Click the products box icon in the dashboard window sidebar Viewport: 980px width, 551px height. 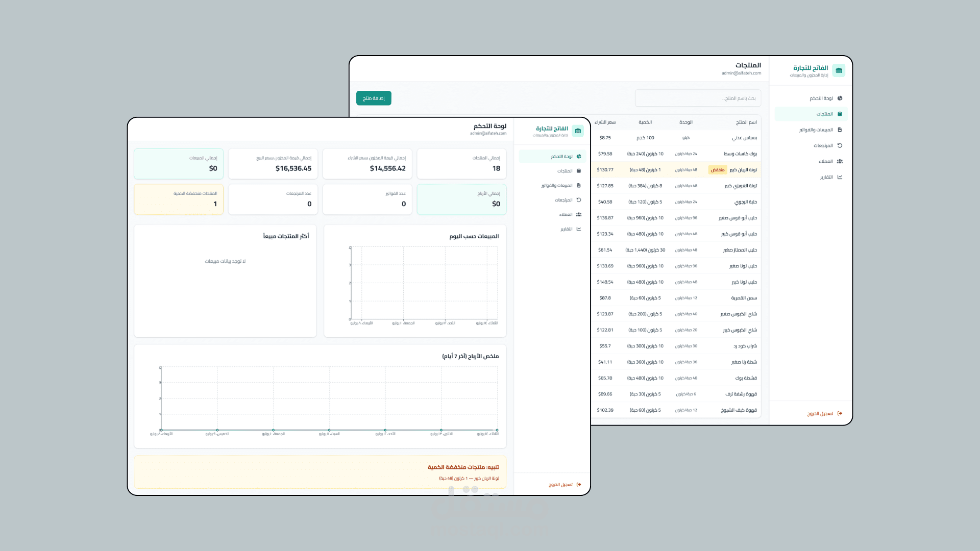(579, 171)
